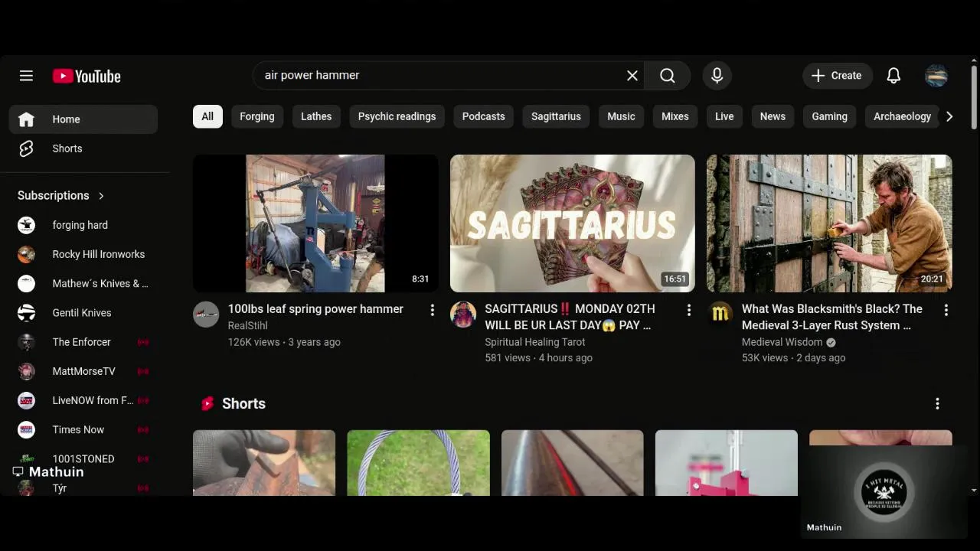Open the hamburger guide menu

[26, 76]
